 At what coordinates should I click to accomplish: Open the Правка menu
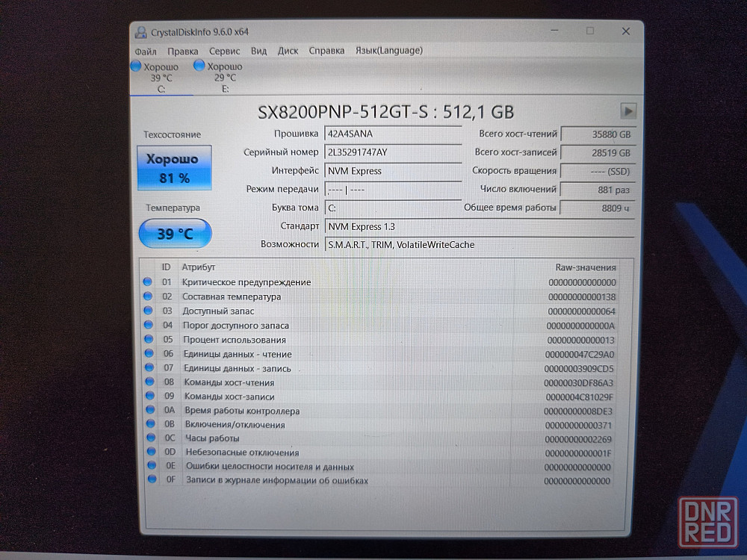183,51
